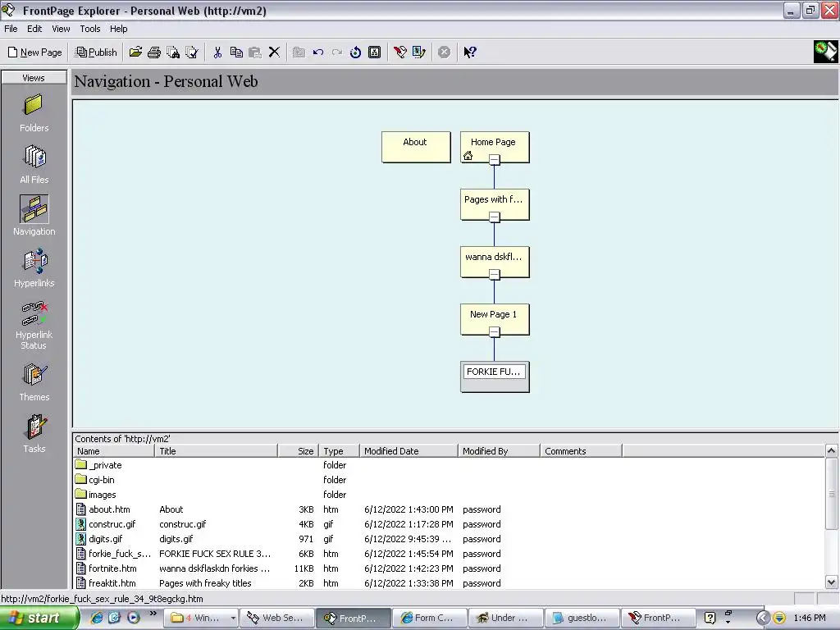
Task: Show the Hyperlink Status view
Action: (x=34, y=325)
